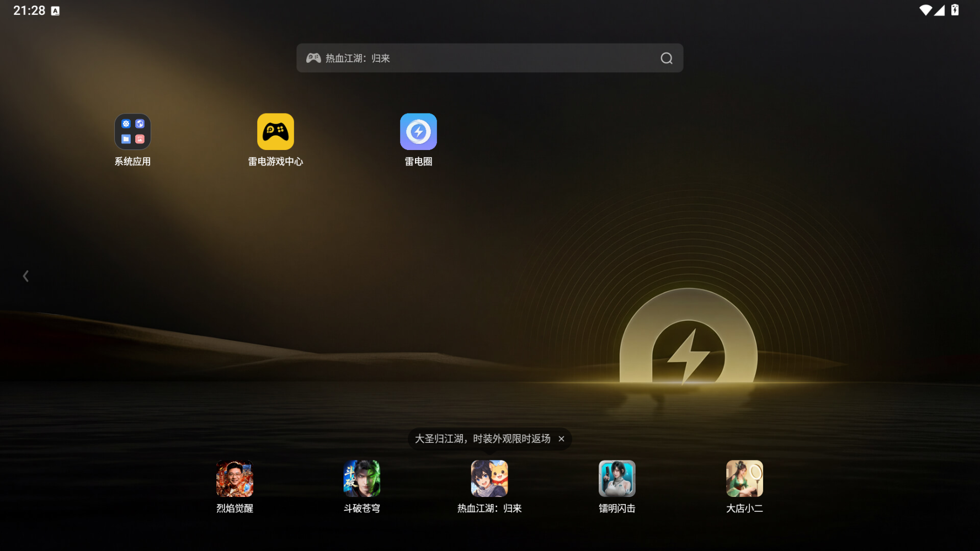Launch 烈焰觉醒 game icon
This screenshot has width=980, height=551.
pyautogui.click(x=235, y=479)
